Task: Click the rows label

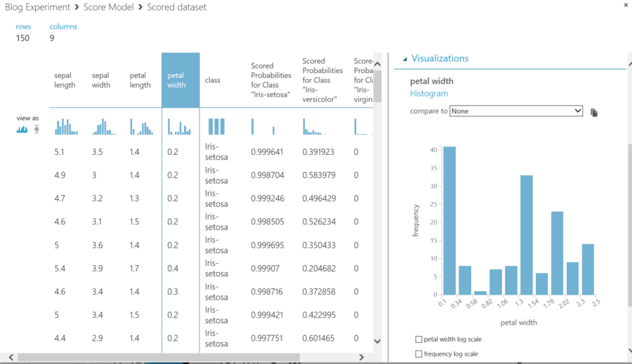Action: click(23, 27)
